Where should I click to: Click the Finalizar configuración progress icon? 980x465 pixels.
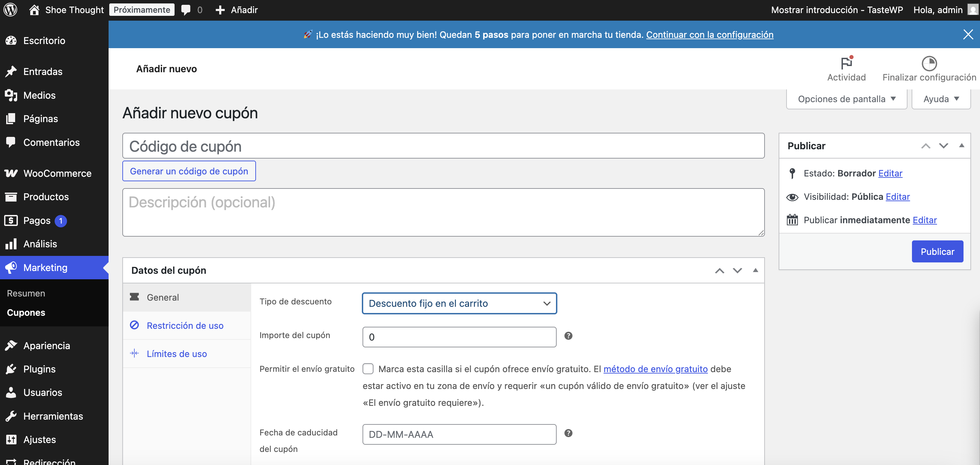(929, 63)
